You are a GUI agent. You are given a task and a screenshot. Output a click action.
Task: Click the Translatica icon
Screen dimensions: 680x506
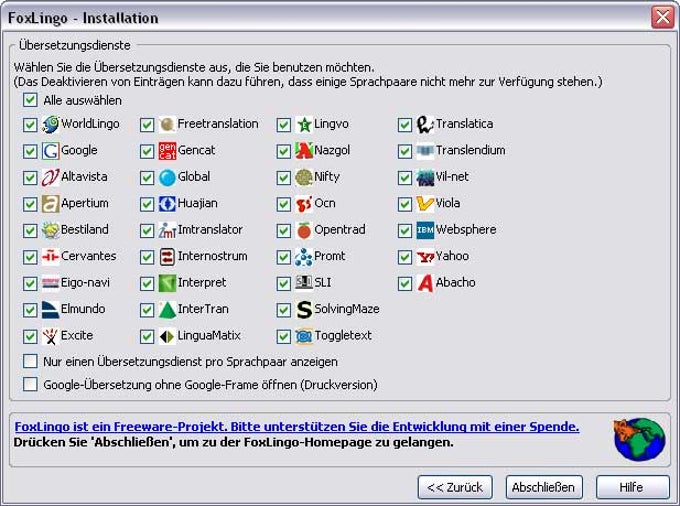coord(425,124)
